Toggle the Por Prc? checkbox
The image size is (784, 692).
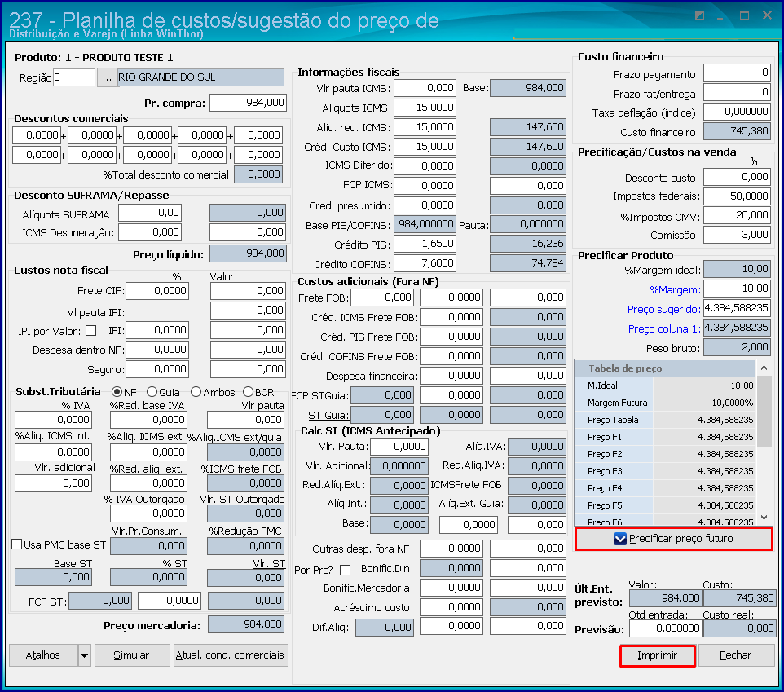(345, 570)
